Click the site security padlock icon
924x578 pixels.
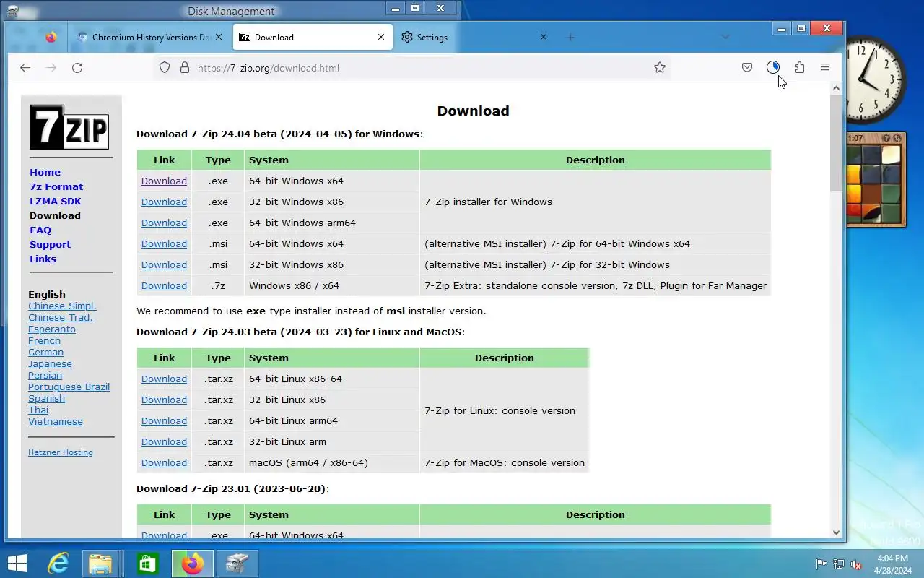(x=184, y=67)
